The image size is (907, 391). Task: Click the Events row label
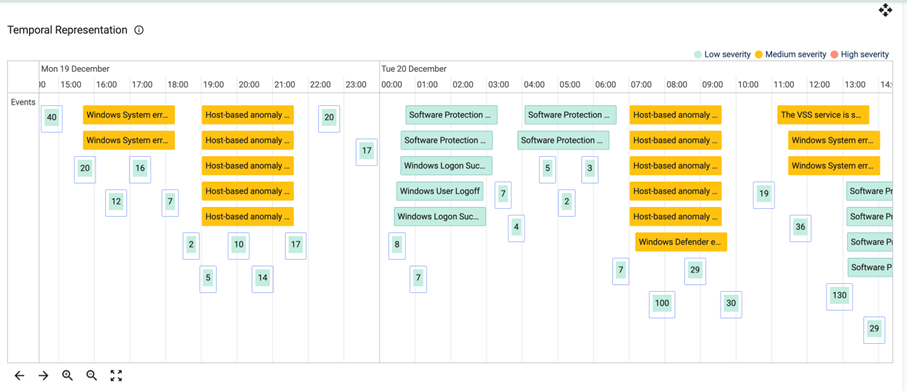(23, 102)
